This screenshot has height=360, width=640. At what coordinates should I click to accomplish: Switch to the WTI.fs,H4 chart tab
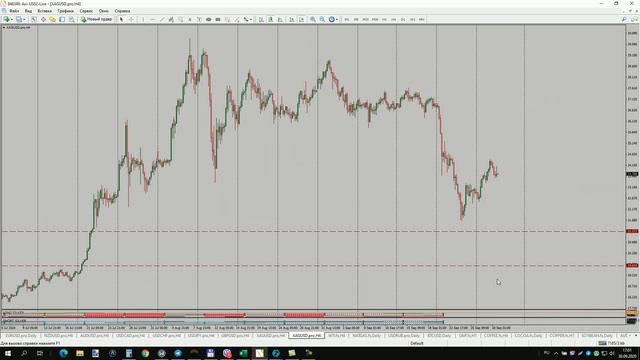[x=336, y=336]
